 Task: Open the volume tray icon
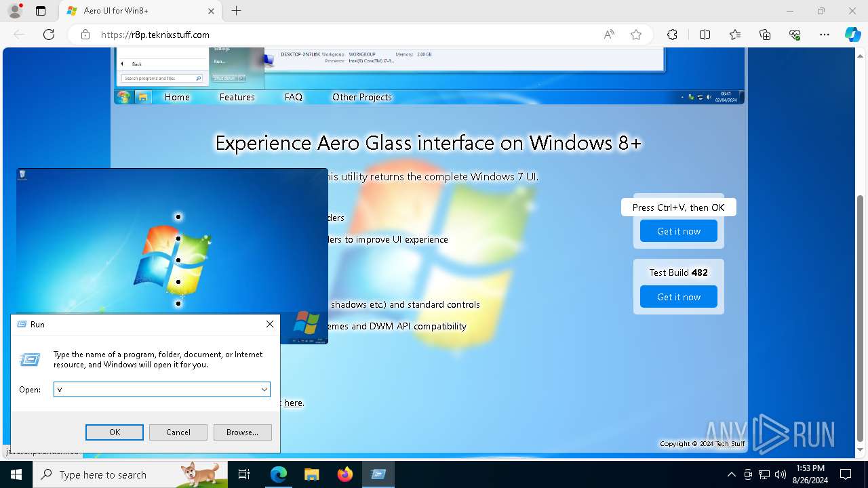coord(781,474)
